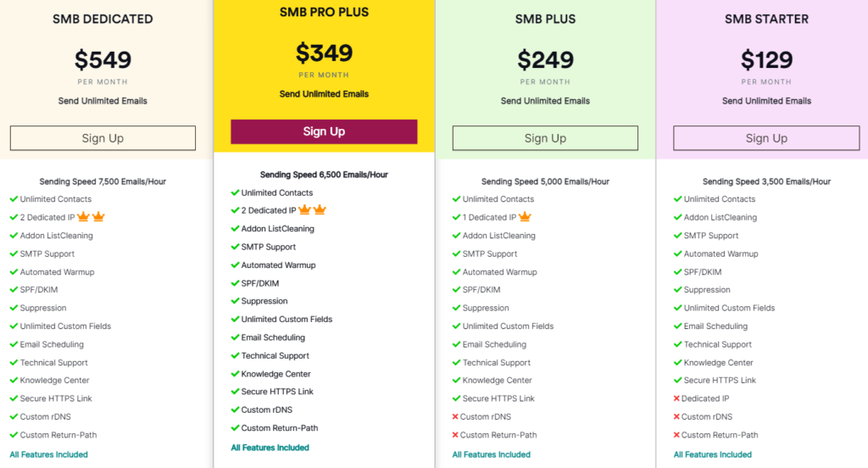Open All Features Included under SMB Pro Plus
This screenshot has width=868, height=468.
coord(270,448)
